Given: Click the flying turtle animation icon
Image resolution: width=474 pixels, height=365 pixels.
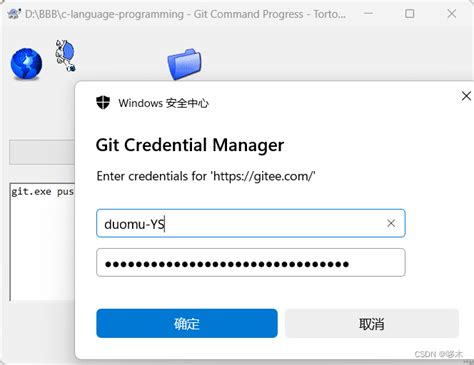Looking at the screenshot, I should coord(66,56).
